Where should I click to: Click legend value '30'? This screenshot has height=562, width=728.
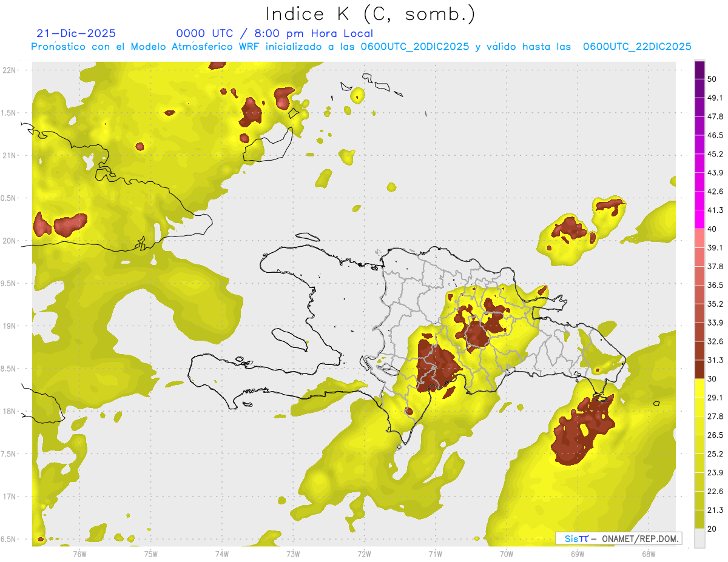pyautogui.click(x=712, y=379)
